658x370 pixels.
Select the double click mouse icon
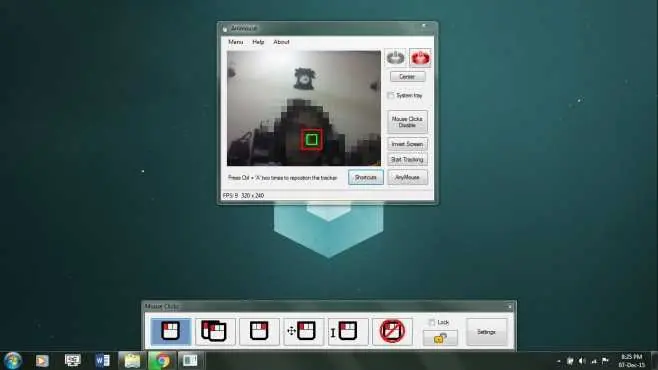[x=215, y=331]
